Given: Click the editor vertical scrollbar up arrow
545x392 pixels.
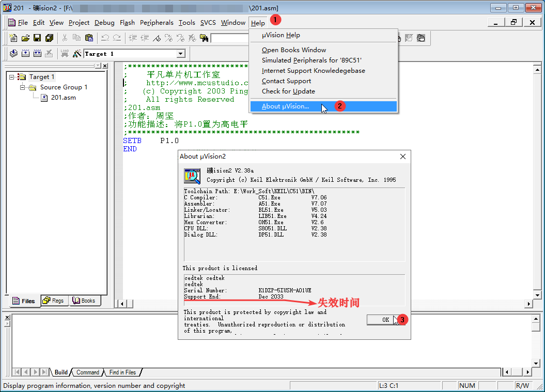Looking at the screenshot, I should (537, 70).
